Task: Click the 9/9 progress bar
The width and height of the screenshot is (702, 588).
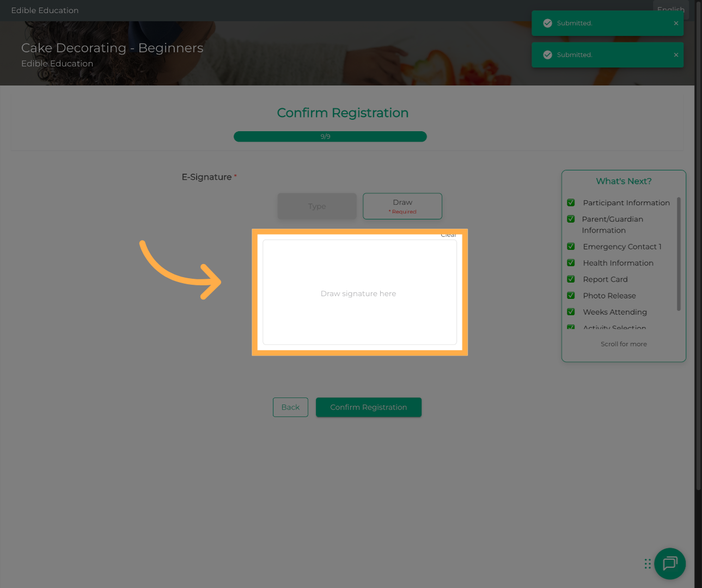Action: tap(330, 137)
